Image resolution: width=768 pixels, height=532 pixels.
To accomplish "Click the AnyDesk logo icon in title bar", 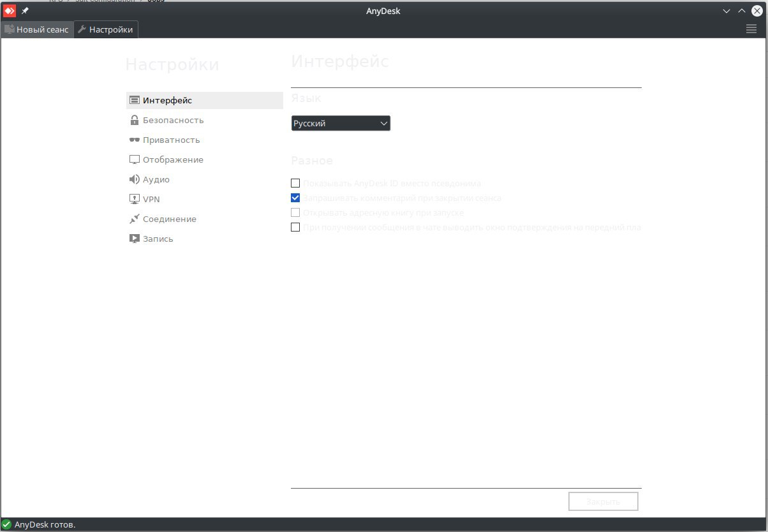I will (x=10, y=11).
